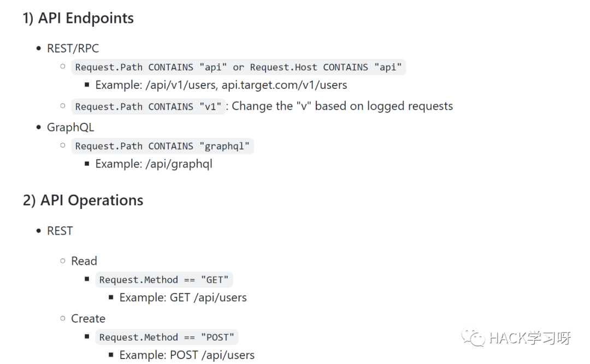This screenshot has width=590, height=364.
Task: Select the GraphQL bullet item
Action: coord(70,127)
